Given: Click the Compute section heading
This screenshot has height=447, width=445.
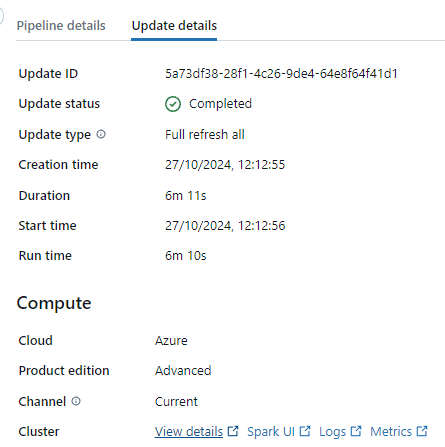Looking at the screenshot, I should click(54, 304).
